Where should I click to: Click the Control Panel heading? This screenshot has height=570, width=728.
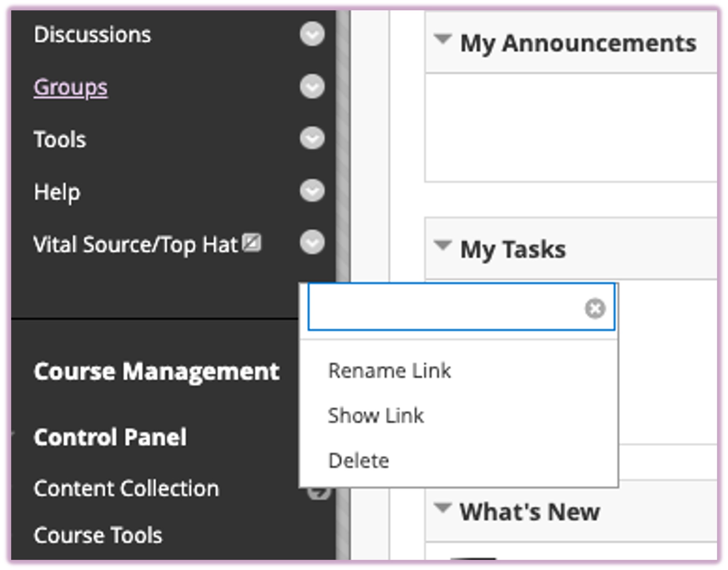(x=111, y=437)
